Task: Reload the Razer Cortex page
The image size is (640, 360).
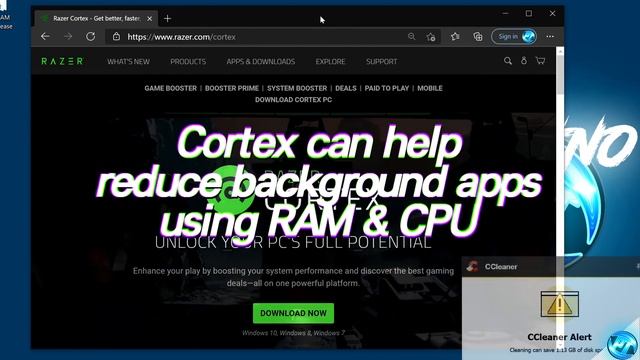Action: point(91,36)
